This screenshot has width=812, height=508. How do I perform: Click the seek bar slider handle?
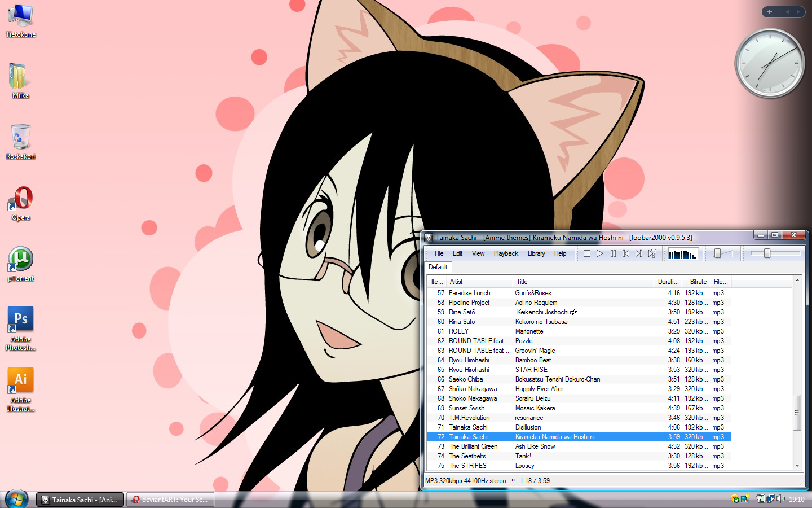point(767,253)
